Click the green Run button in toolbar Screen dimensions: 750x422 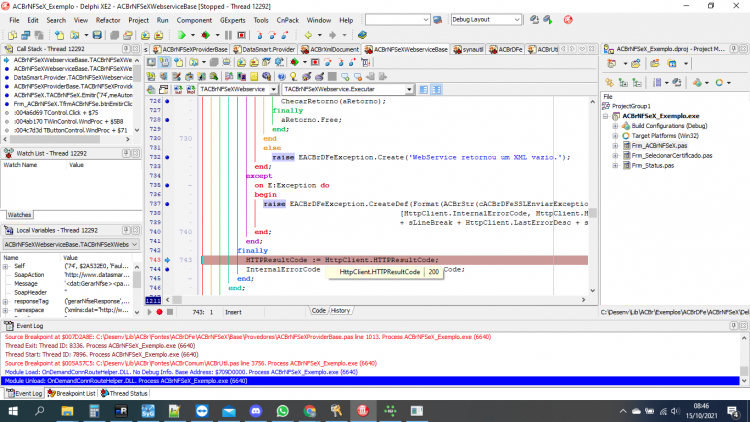click(x=181, y=35)
